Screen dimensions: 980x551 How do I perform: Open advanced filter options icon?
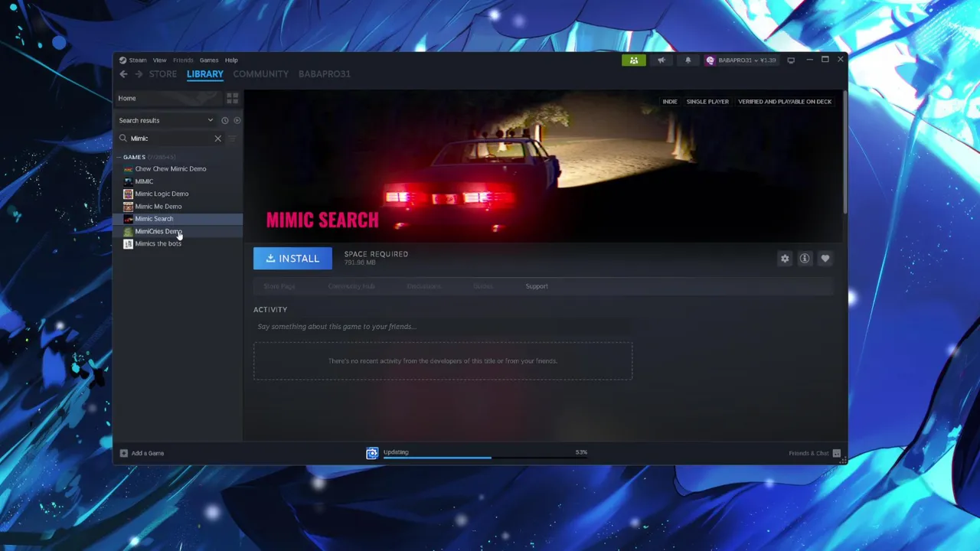(232, 139)
